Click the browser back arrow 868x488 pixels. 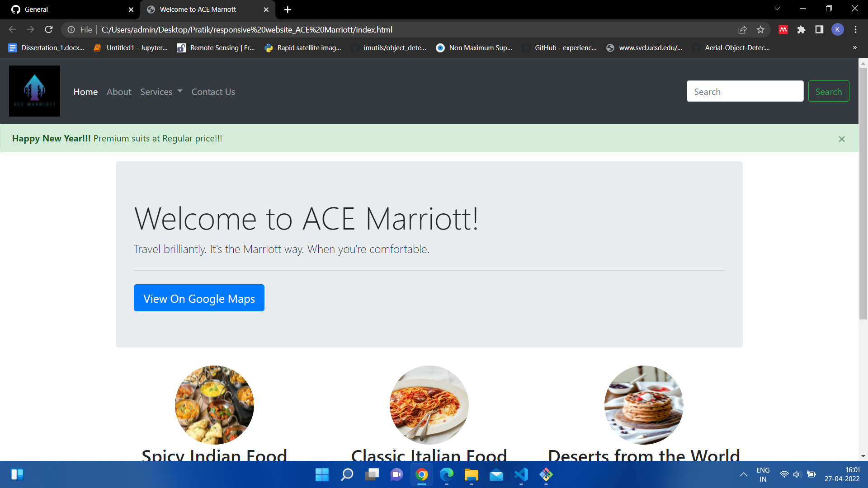[12, 29]
